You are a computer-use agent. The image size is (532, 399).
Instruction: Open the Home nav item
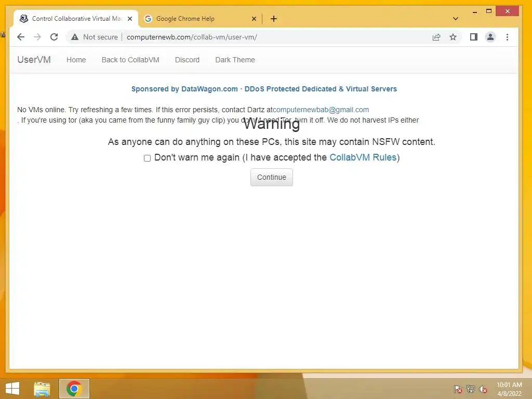click(x=76, y=60)
